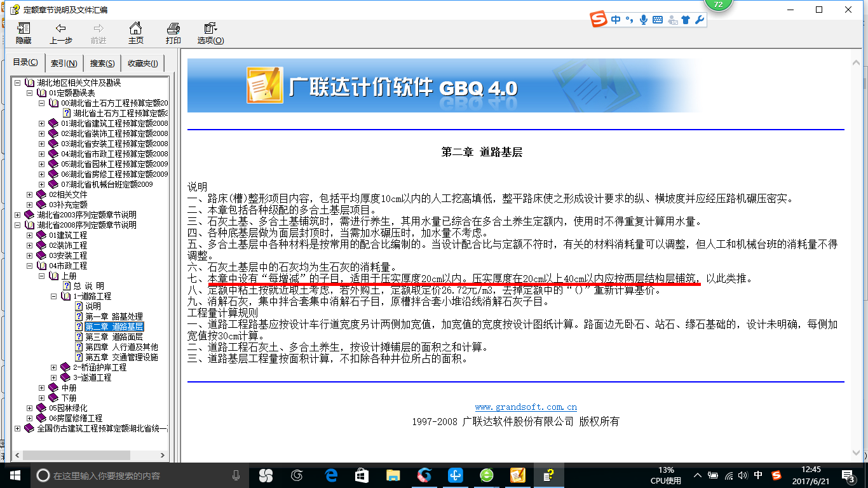
Task: Click book icon of 02湖北省装饰工程预算定额2008
Action: (53, 133)
